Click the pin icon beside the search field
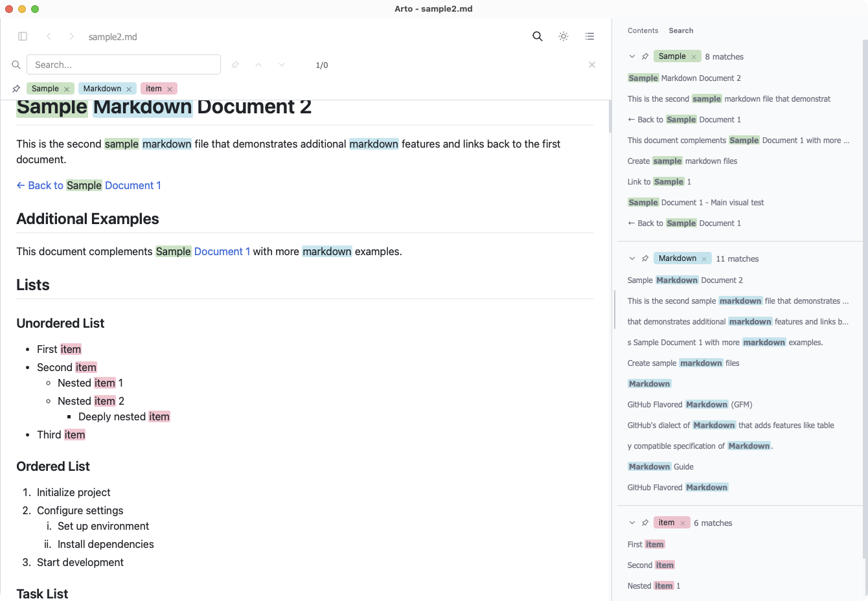Viewport: 868px width, 601px height. pyautogui.click(x=235, y=65)
